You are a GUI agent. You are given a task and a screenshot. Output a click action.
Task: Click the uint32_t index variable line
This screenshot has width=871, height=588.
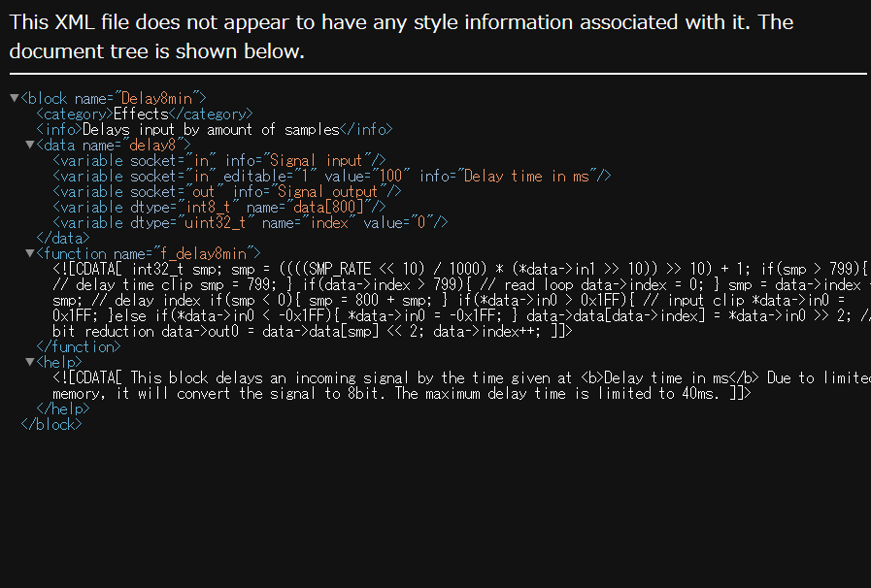(x=250, y=222)
